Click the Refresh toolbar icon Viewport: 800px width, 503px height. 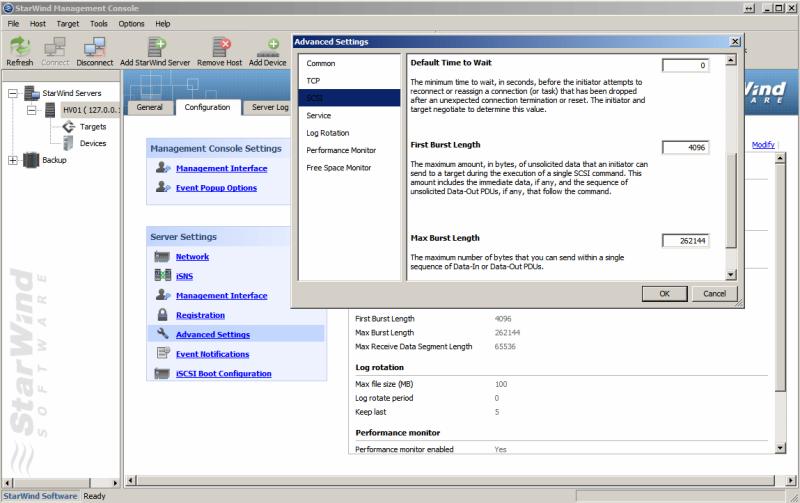[20, 46]
